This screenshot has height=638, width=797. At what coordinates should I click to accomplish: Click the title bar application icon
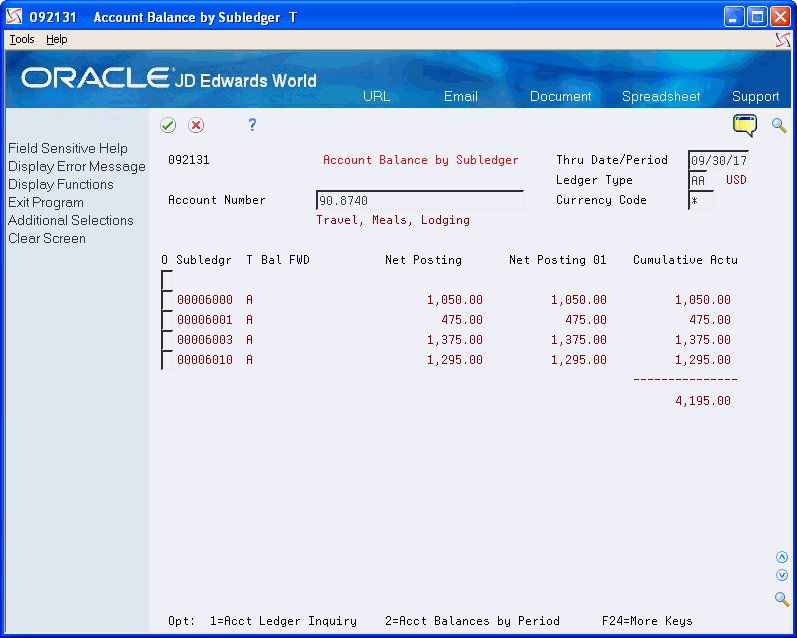pyautogui.click(x=14, y=17)
